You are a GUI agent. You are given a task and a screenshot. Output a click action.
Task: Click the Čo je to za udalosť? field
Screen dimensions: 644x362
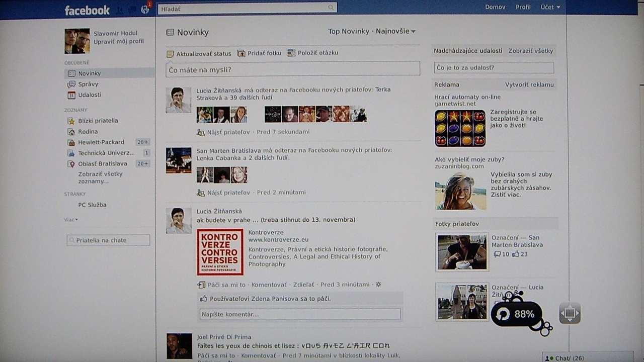494,67
